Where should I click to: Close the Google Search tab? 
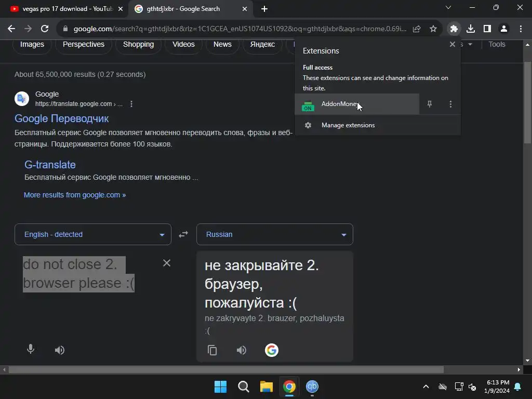point(245,9)
